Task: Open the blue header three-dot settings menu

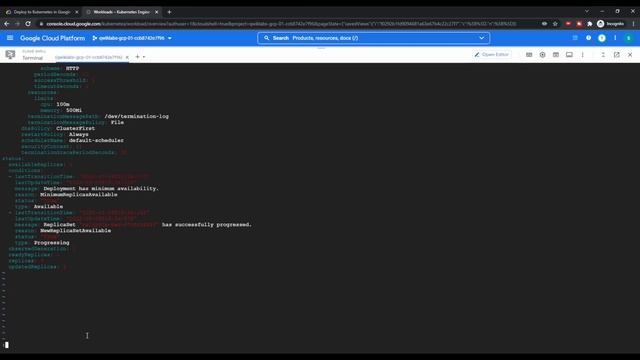Action: tap(615, 38)
